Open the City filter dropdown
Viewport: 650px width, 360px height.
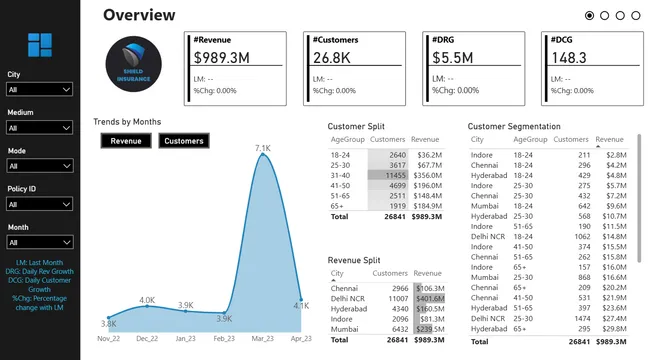[39, 90]
